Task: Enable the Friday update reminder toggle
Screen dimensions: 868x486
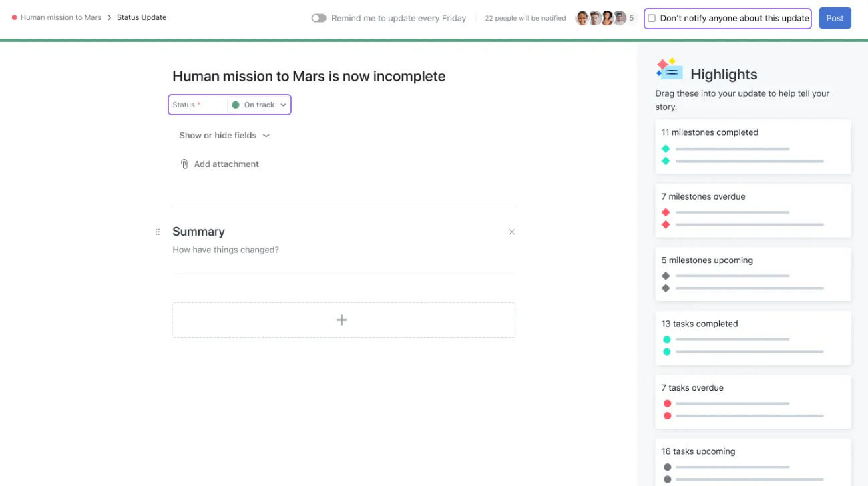Action: pyautogui.click(x=318, y=18)
